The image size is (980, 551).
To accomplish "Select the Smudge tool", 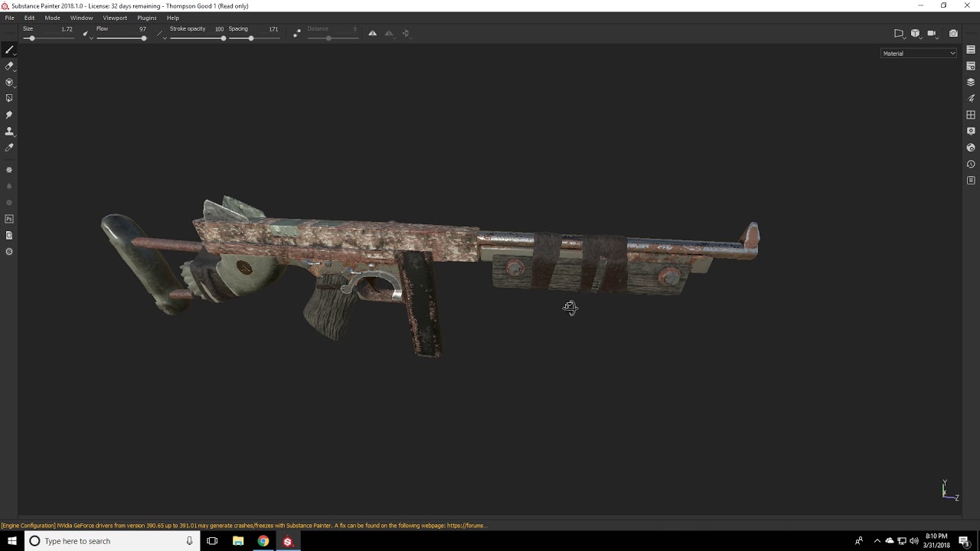I will pyautogui.click(x=9, y=115).
